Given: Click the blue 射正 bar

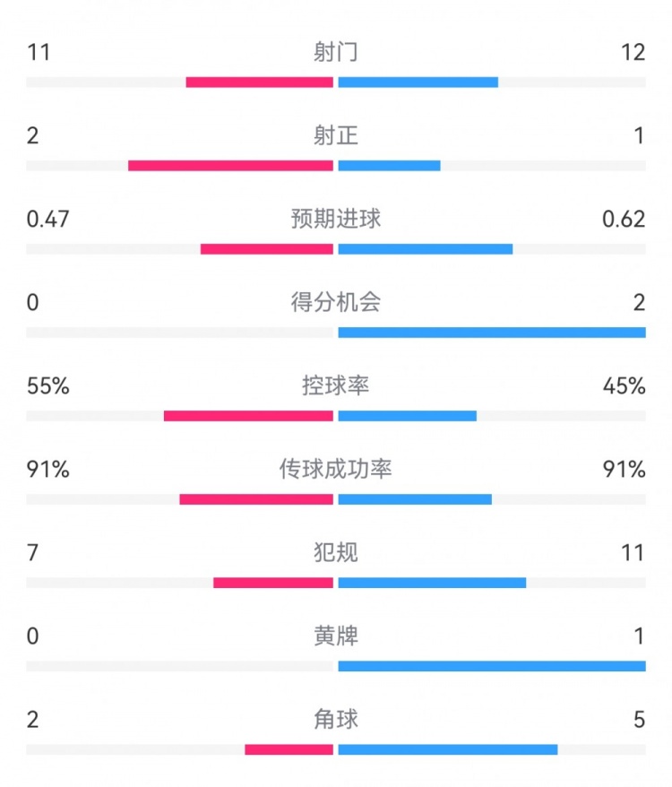Looking at the screenshot, I should click(x=389, y=166).
